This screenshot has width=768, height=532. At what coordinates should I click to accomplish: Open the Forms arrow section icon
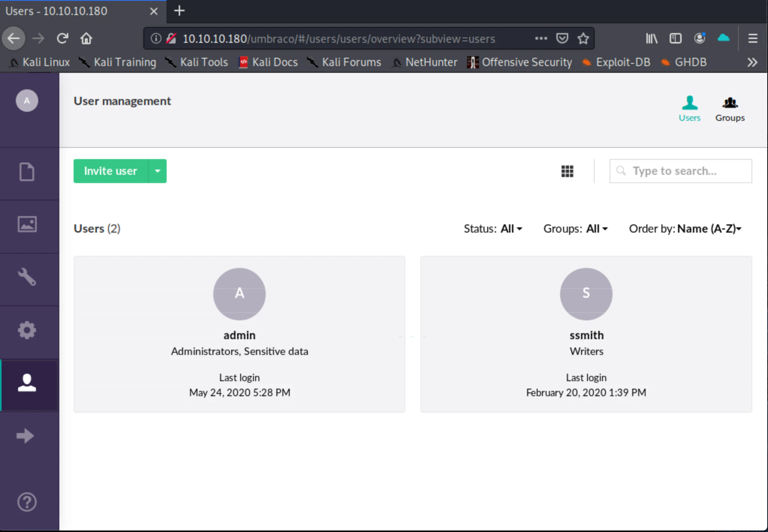pyautogui.click(x=26, y=436)
